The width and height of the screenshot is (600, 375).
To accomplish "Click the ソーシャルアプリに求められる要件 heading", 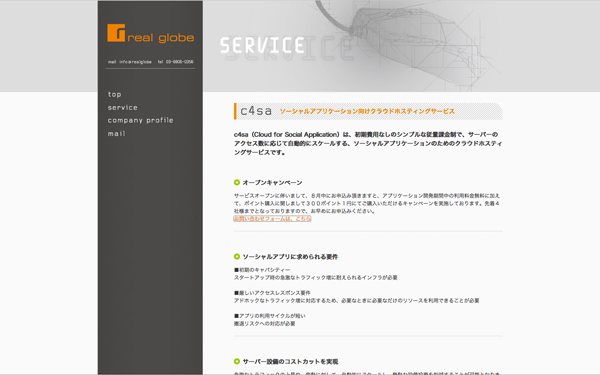I will [290, 257].
